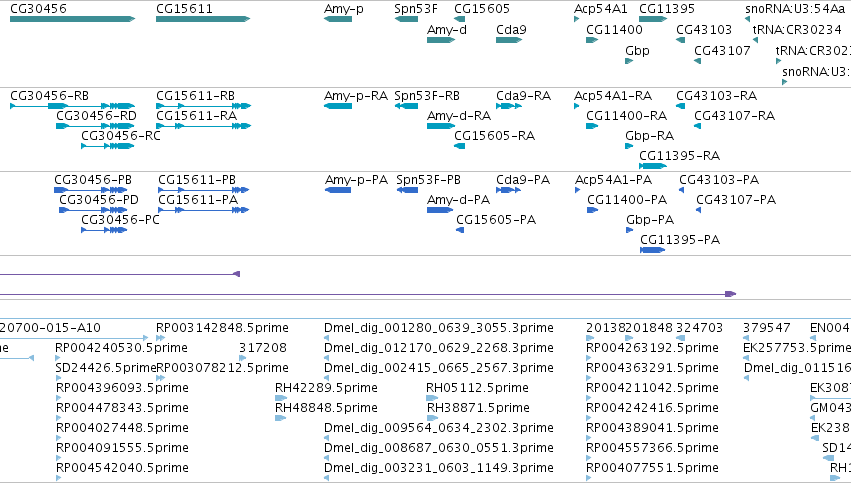Open the RP004263192.5prime EST
851x483 pixels.
(589, 358)
